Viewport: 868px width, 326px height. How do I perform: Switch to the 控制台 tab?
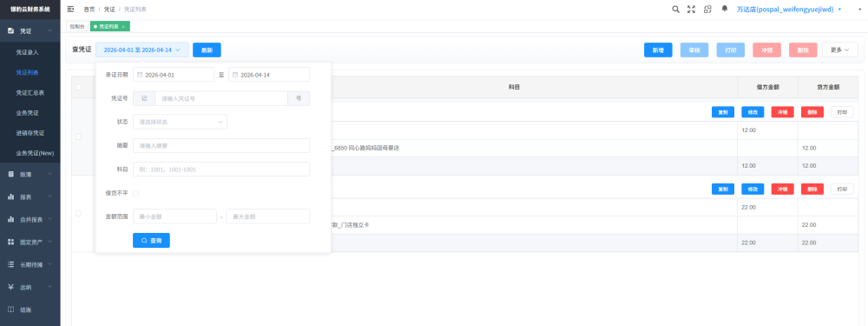coord(77,27)
